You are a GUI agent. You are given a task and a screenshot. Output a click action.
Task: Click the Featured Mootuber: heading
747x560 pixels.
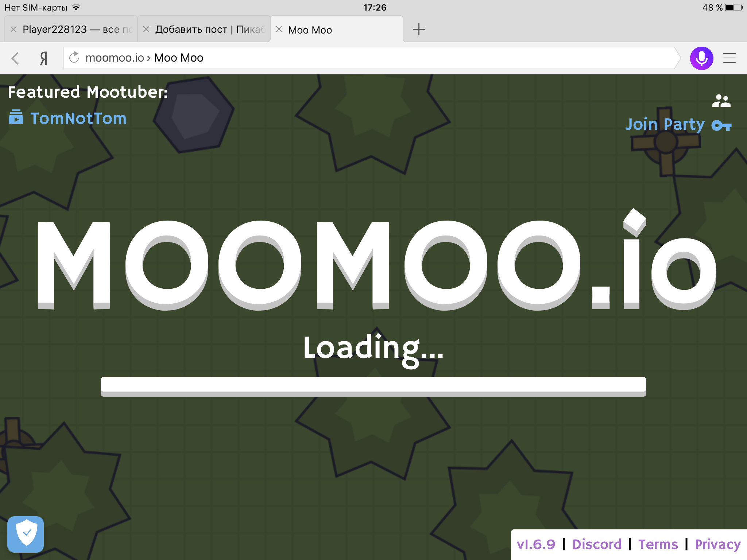(88, 92)
